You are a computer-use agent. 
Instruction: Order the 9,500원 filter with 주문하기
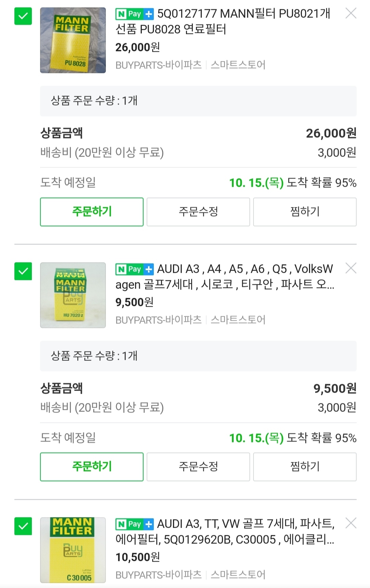[x=92, y=467]
